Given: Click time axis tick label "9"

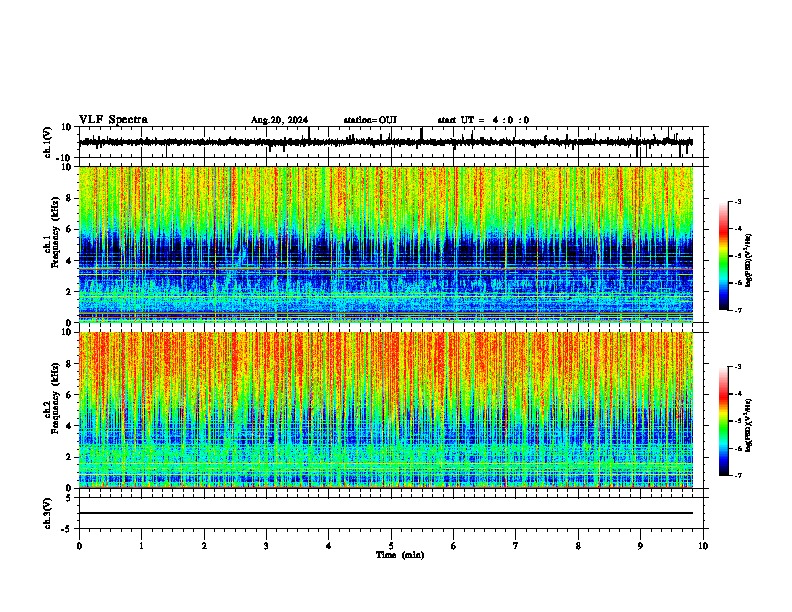Looking at the screenshot, I should (640, 546).
